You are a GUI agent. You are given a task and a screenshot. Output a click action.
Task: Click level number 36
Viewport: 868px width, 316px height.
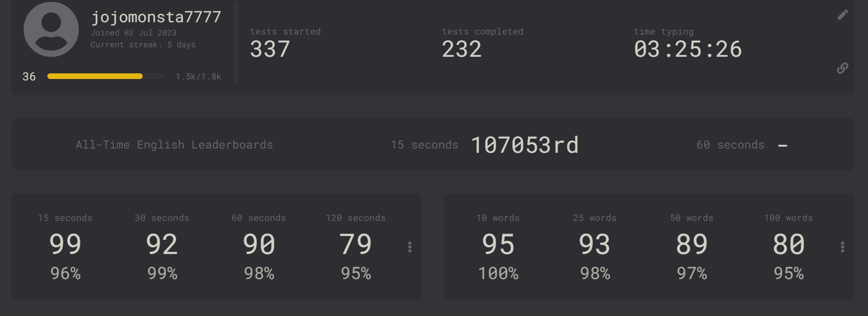(x=29, y=77)
